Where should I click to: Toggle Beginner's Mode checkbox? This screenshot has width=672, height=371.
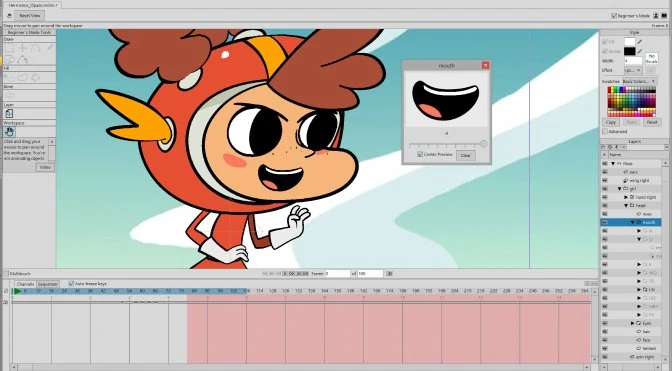(x=614, y=16)
